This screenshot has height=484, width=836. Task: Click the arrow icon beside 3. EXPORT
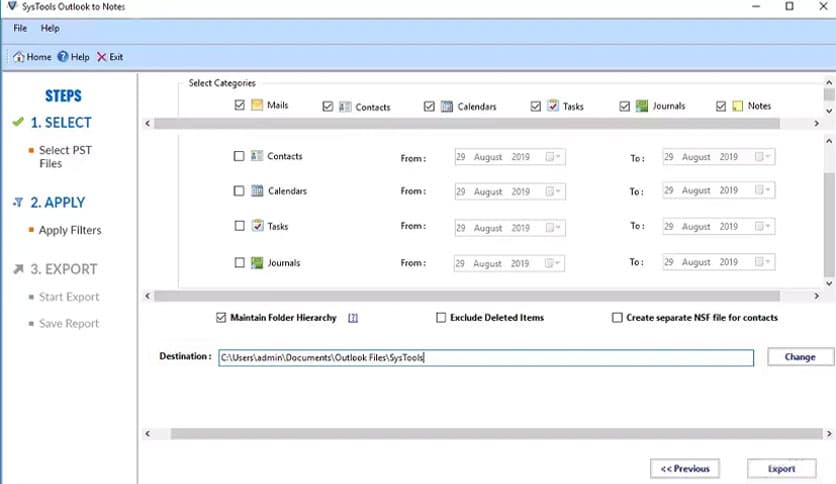point(18,269)
